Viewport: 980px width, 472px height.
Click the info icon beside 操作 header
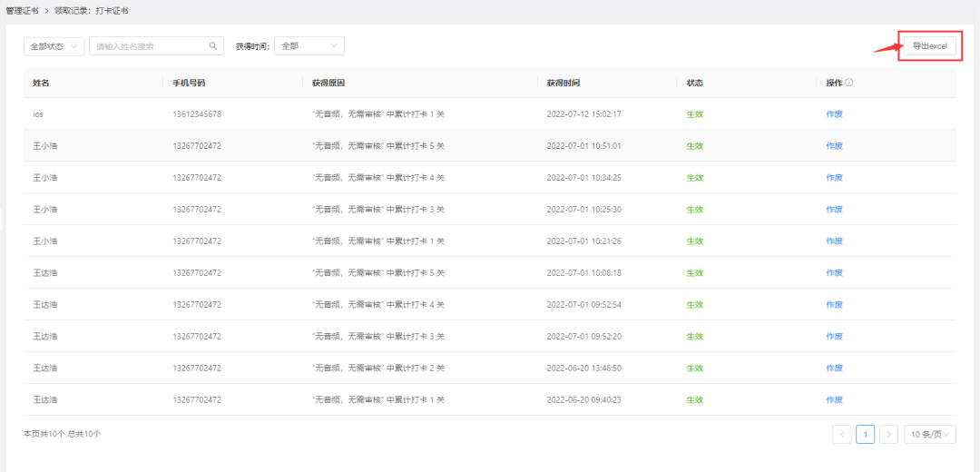(x=849, y=83)
